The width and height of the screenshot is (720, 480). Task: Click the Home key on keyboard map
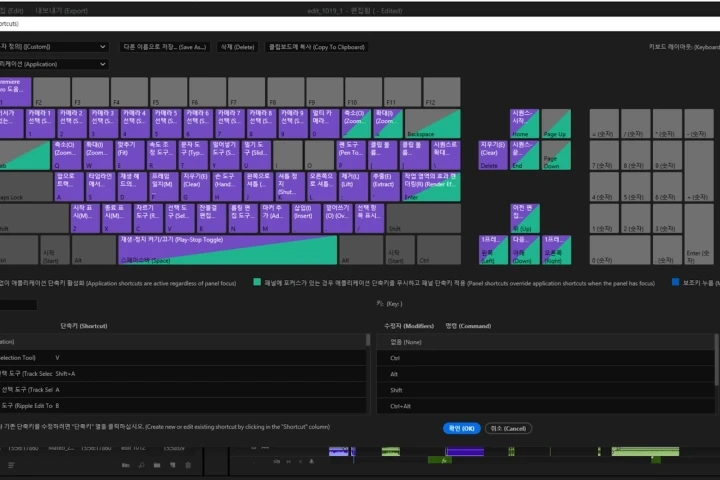(x=524, y=124)
